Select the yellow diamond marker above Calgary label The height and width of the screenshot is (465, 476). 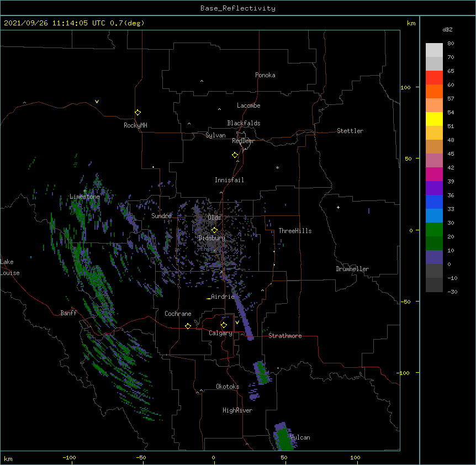point(224,325)
